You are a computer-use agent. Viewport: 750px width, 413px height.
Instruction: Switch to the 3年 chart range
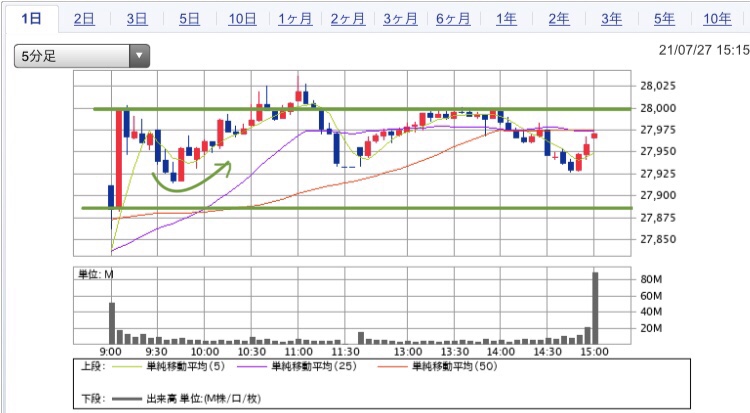pyautogui.click(x=611, y=19)
